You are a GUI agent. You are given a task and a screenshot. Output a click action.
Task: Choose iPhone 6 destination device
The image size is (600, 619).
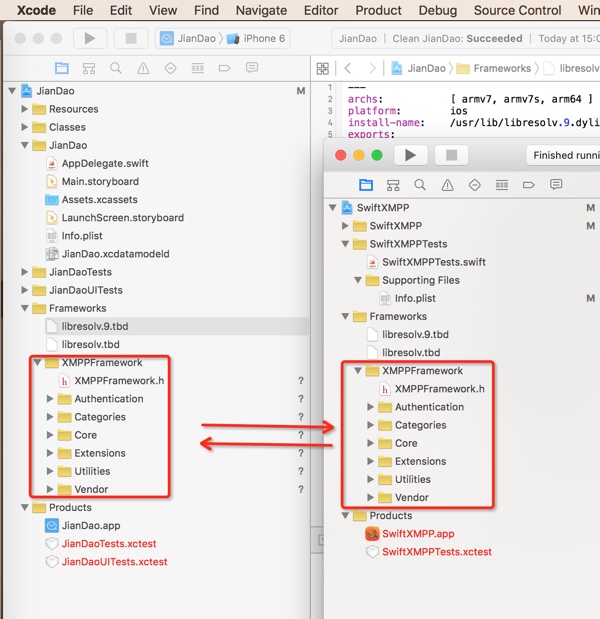pos(256,38)
